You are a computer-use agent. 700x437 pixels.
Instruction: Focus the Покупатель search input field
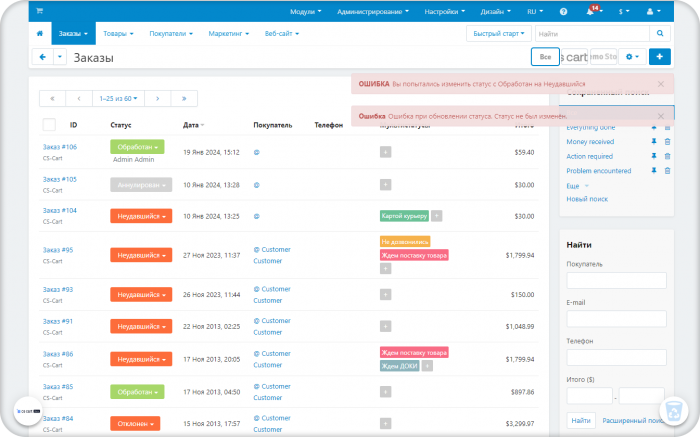click(617, 281)
